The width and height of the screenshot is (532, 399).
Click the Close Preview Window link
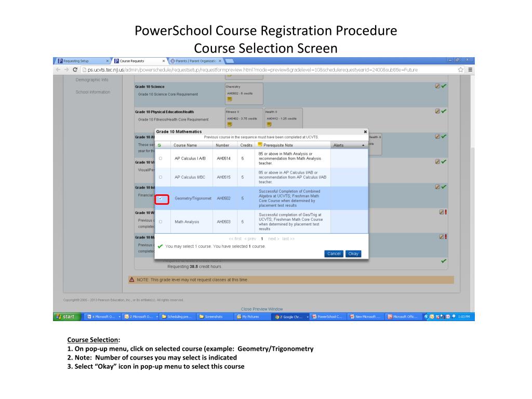(262, 309)
